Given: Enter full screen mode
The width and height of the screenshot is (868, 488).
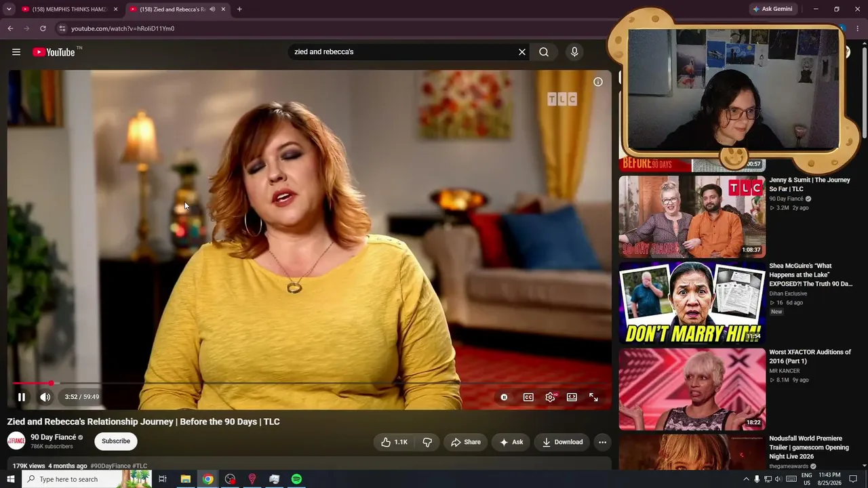Looking at the screenshot, I should point(593,397).
